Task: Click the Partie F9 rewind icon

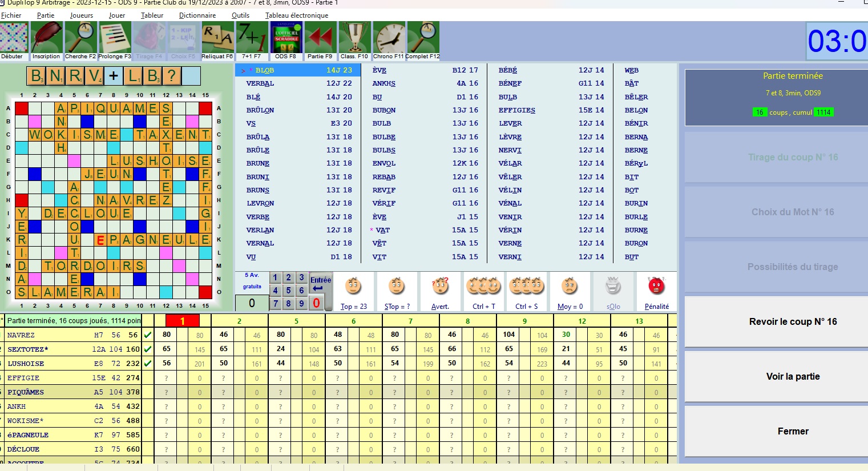Action: coord(320,38)
